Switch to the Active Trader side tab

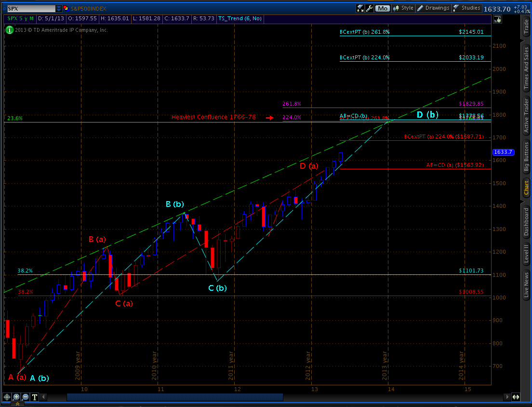(526, 115)
